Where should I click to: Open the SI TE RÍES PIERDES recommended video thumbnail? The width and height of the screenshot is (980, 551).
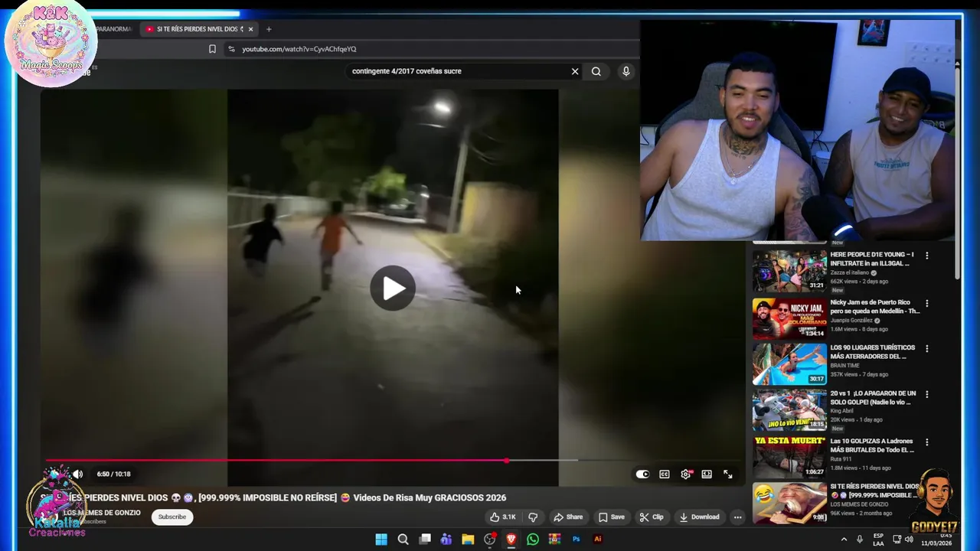coord(789,503)
